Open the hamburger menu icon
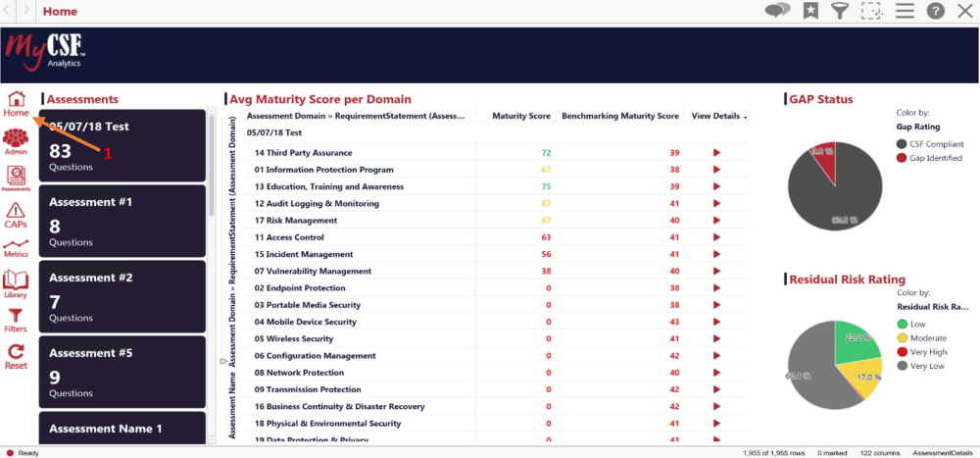Screen dimensions: 980x458 coord(905,11)
